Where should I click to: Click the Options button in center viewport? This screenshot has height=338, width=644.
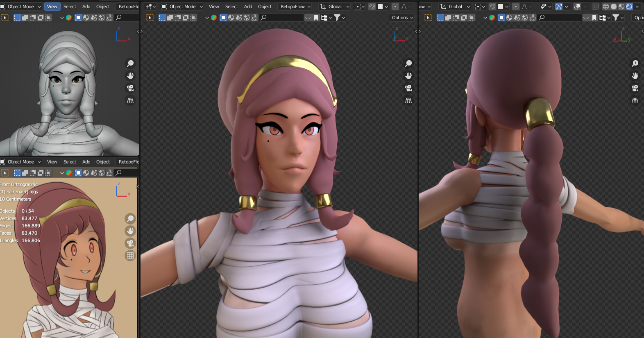(402, 18)
